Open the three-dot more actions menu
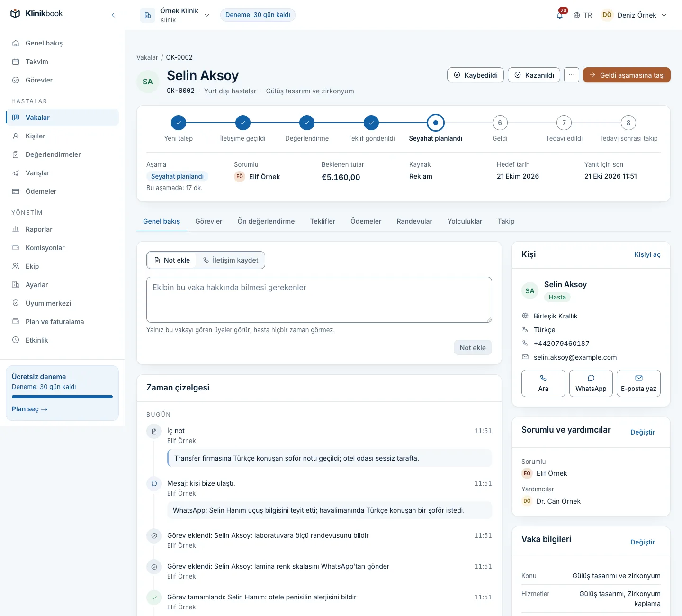 [x=572, y=75]
